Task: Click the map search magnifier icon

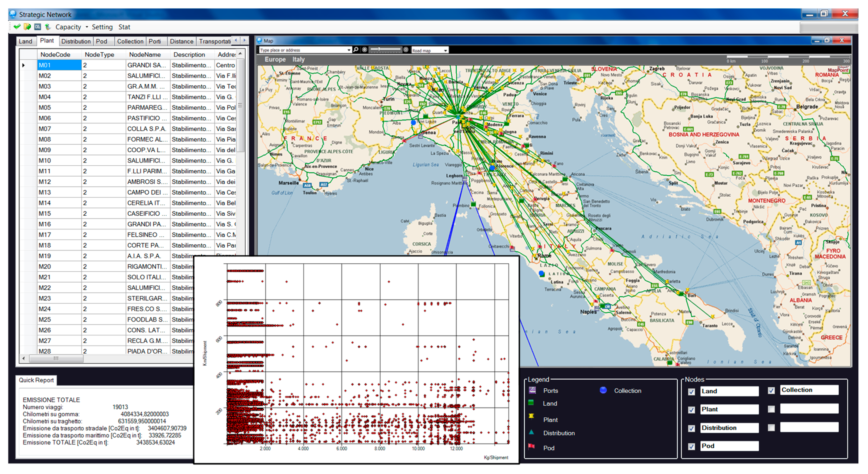Action: tap(355, 50)
